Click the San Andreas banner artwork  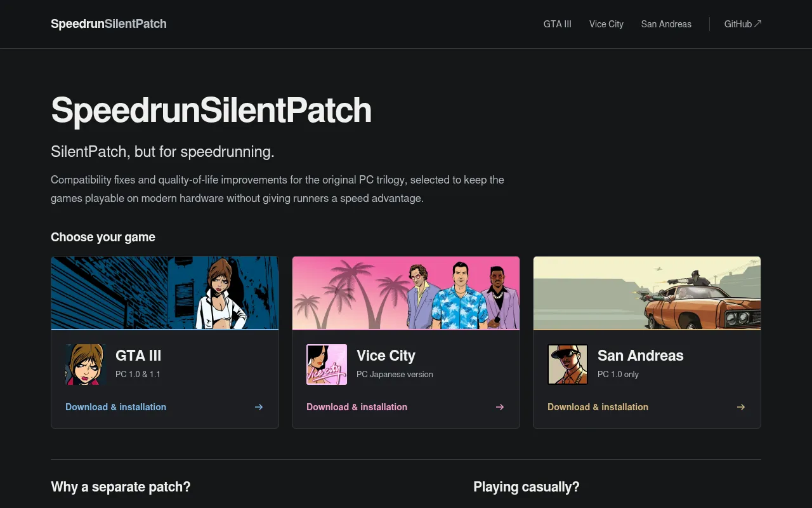[x=647, y=293]
